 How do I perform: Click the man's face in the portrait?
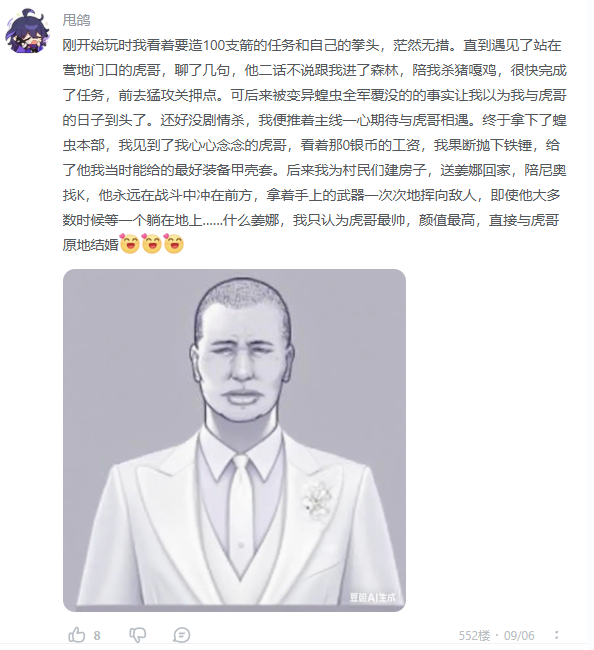point(242,363)
